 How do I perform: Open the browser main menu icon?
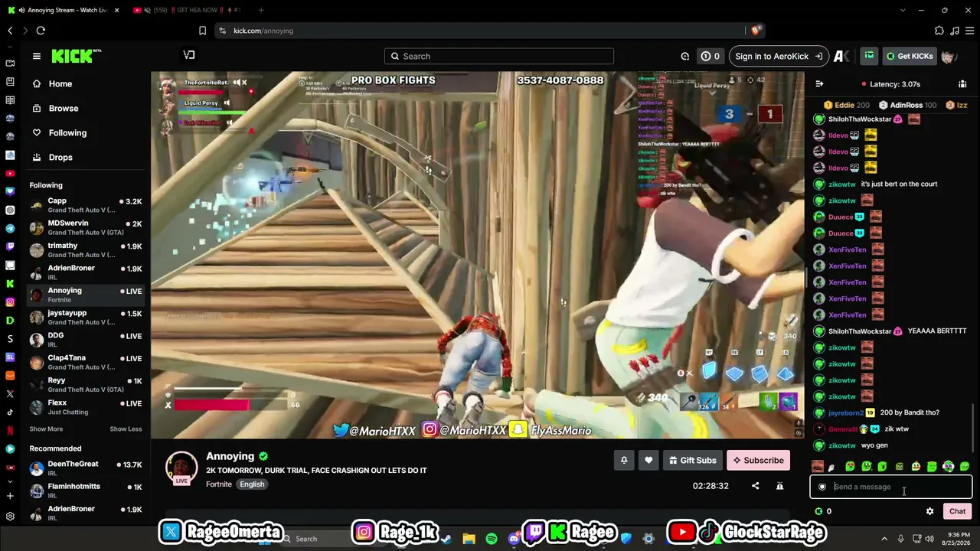click(970, 31)
